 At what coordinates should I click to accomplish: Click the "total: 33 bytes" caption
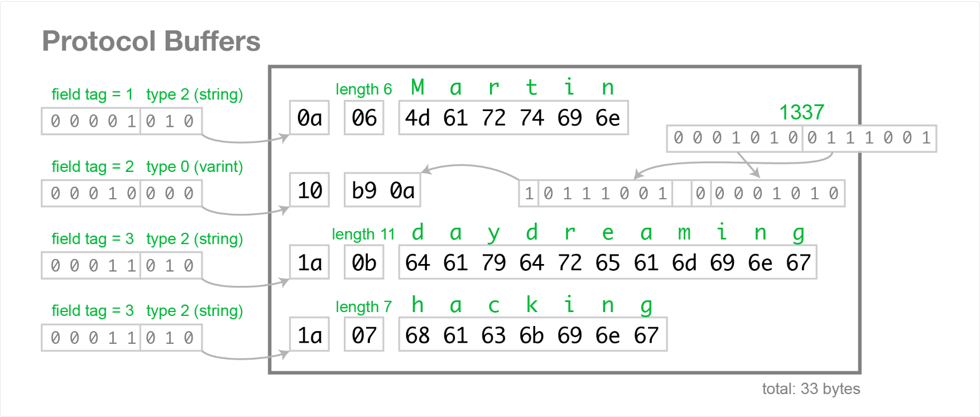click(811, 389)
